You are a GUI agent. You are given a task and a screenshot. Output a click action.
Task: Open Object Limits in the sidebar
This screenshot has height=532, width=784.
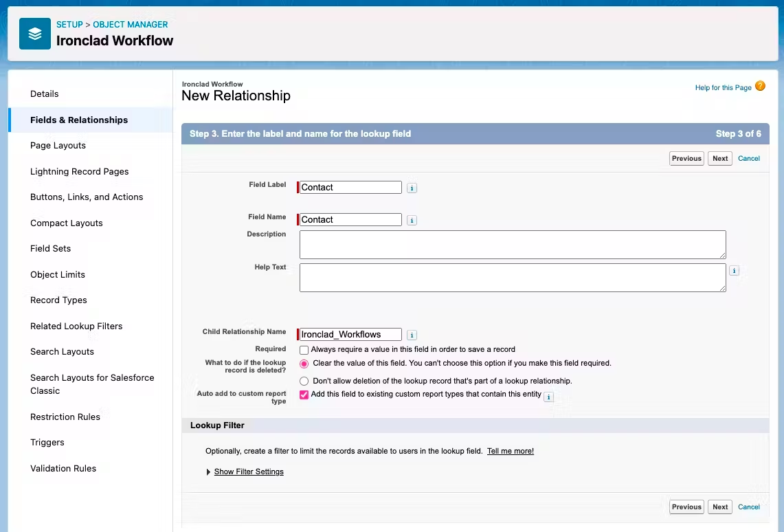click(x=58, y=274)
